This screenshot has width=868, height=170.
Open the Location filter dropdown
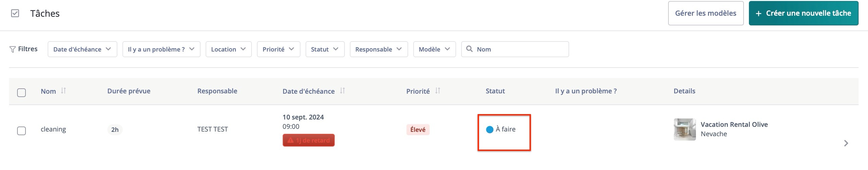[x=228, y=50]
